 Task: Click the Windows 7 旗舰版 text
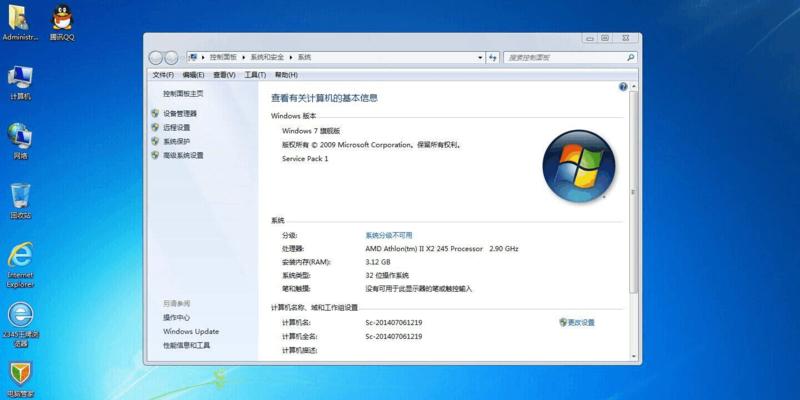[x=311, y=131]
